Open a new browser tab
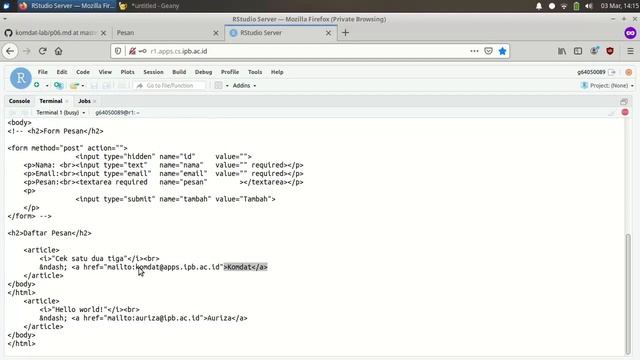Viewport: 640px width, 360px height. coord(345,33)
